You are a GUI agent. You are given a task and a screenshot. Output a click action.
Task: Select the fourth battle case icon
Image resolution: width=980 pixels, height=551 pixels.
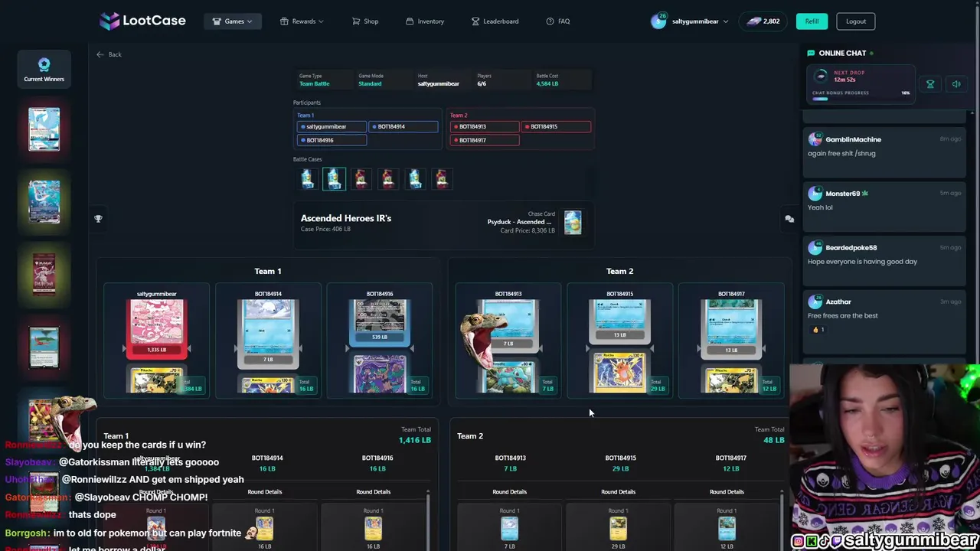click(x=388, y=179)
